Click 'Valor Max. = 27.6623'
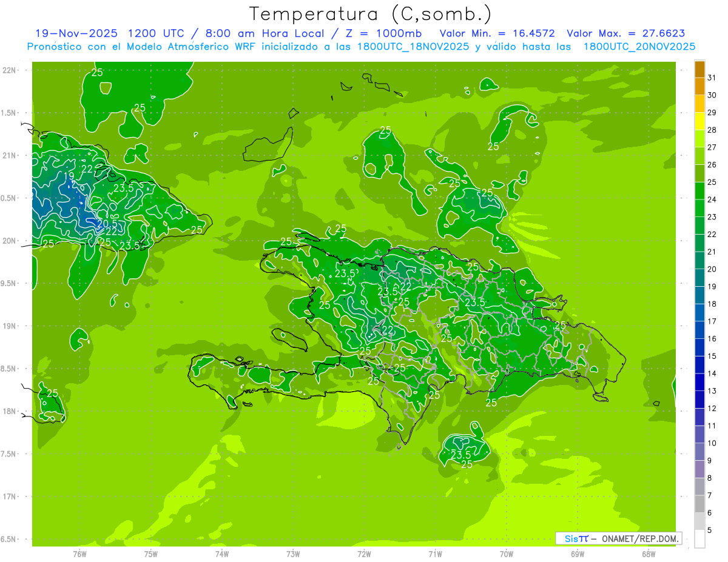This screenshot has width=728, height=562. [626, 33]
